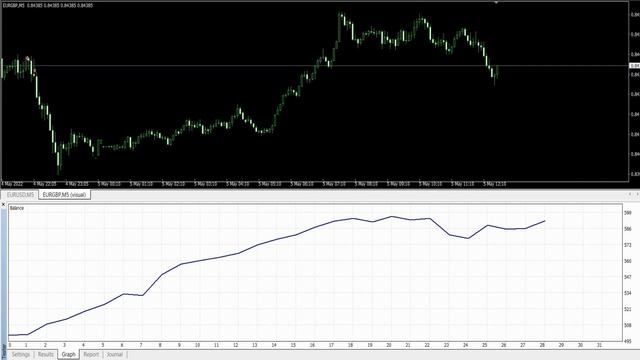Image resolution: width=640 pixels, height=360 pixels.
Task: Click the 586 balance axis value
Action: [x=627, y=229]
